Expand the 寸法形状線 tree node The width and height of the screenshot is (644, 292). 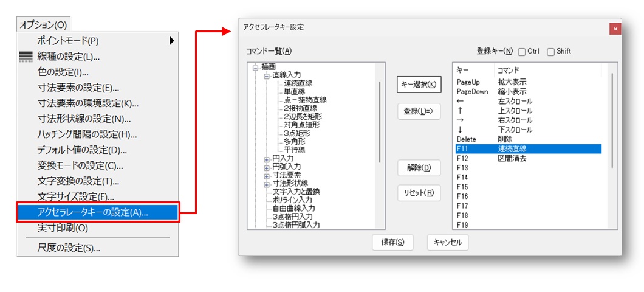click(x=266, y=183)
